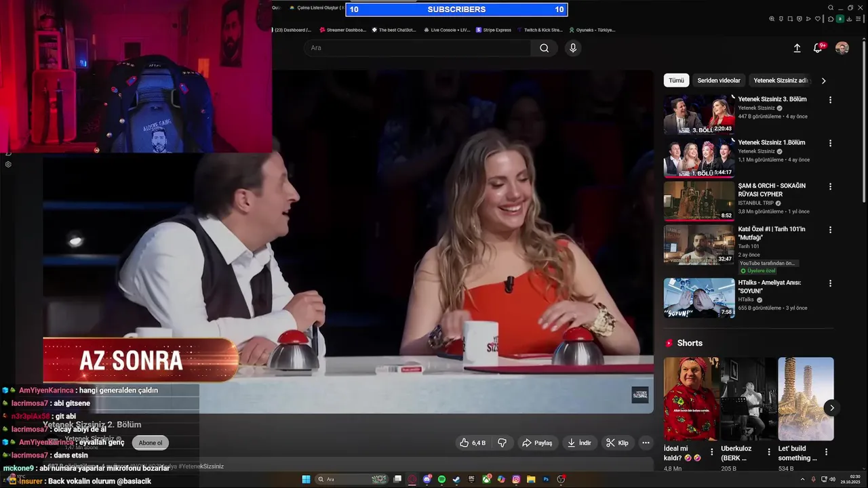868x488 pixels.
Task: Open Photoshop from the taskbar
Action: point(546,479)
